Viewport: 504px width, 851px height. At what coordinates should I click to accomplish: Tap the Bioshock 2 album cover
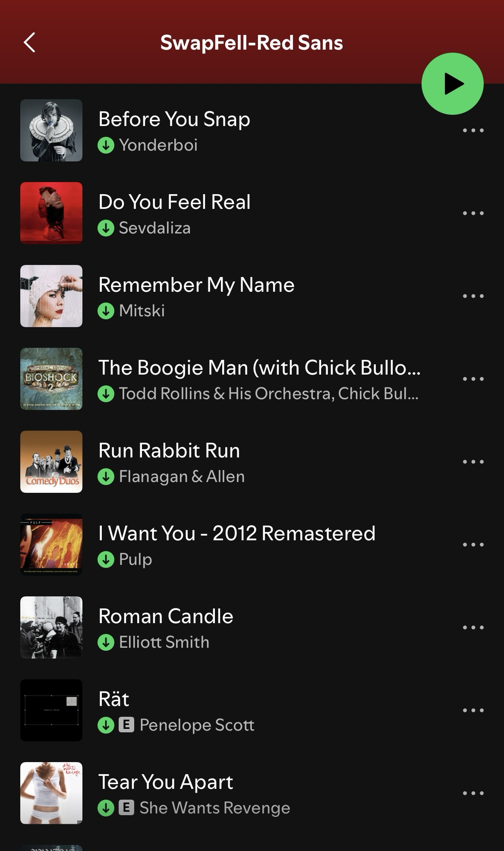point(51,379)
